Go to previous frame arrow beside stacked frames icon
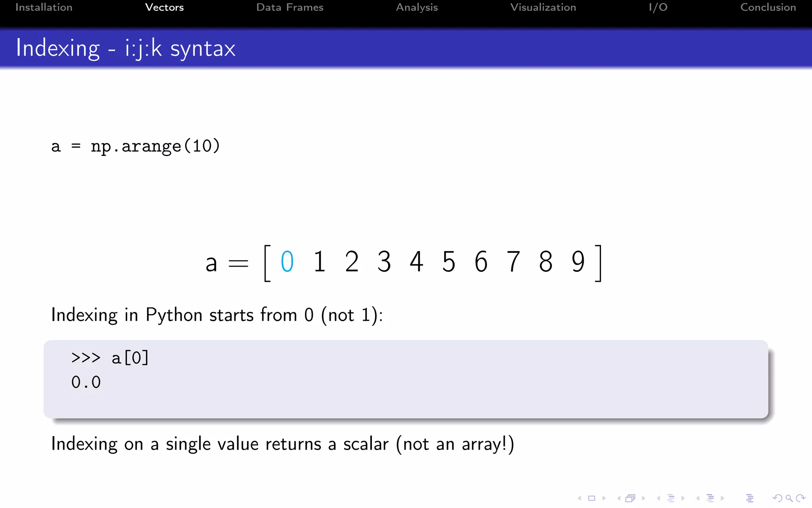 pos(619,498)
